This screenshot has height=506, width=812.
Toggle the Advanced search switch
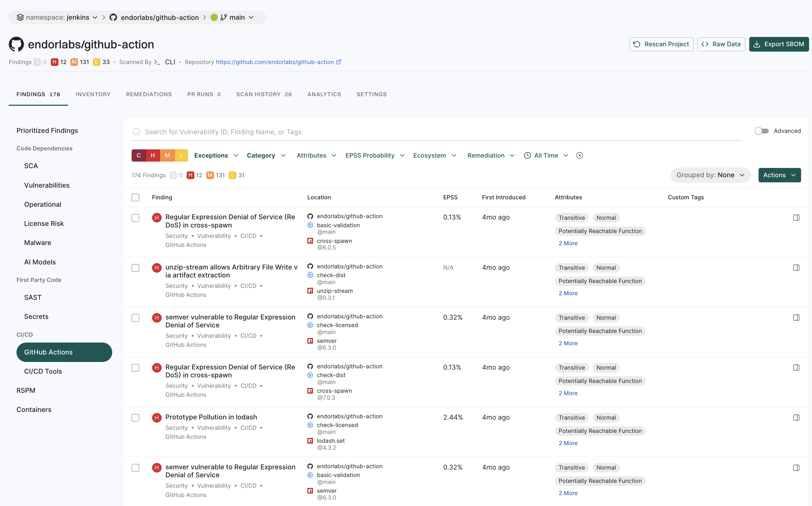point(761,131)
